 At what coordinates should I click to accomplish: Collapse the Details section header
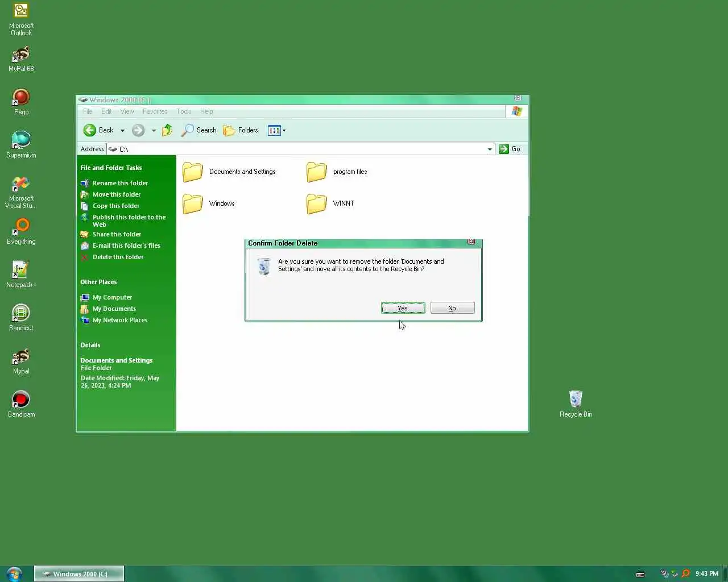(x=90, y=345)
